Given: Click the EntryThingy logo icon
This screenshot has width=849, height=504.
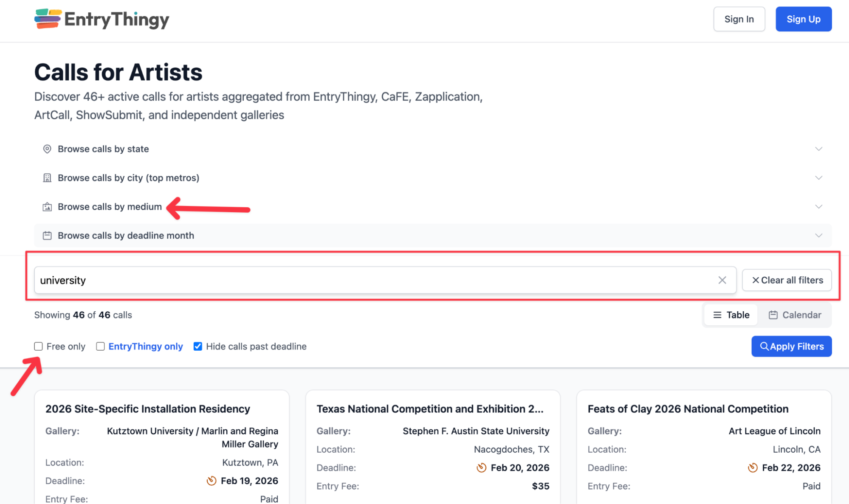Looking at the screenshot, I should (48, 19).
